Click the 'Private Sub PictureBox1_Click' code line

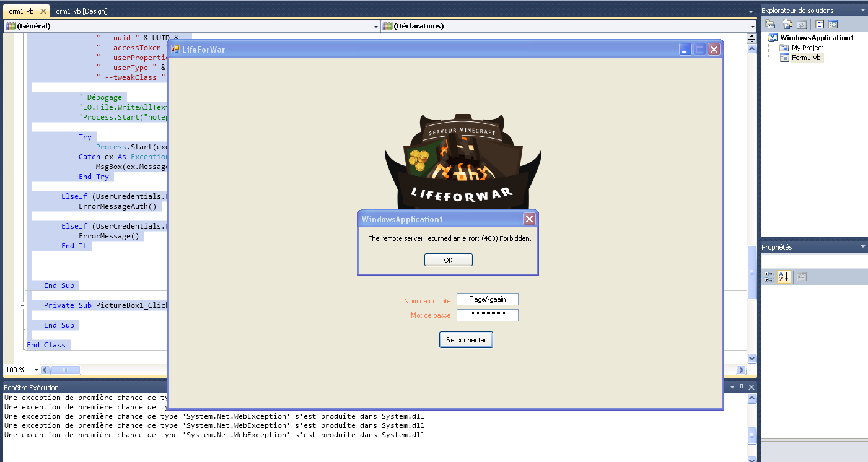coord(106,305)
